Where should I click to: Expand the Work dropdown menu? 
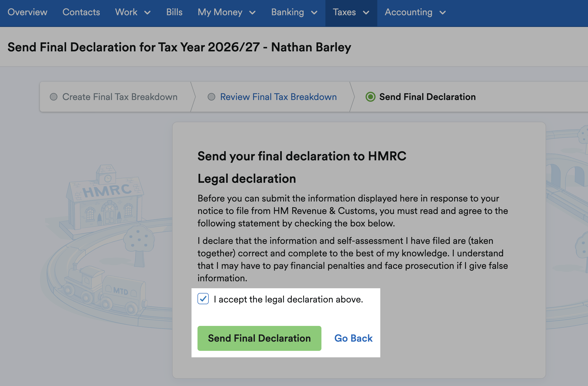coord(133,12)
